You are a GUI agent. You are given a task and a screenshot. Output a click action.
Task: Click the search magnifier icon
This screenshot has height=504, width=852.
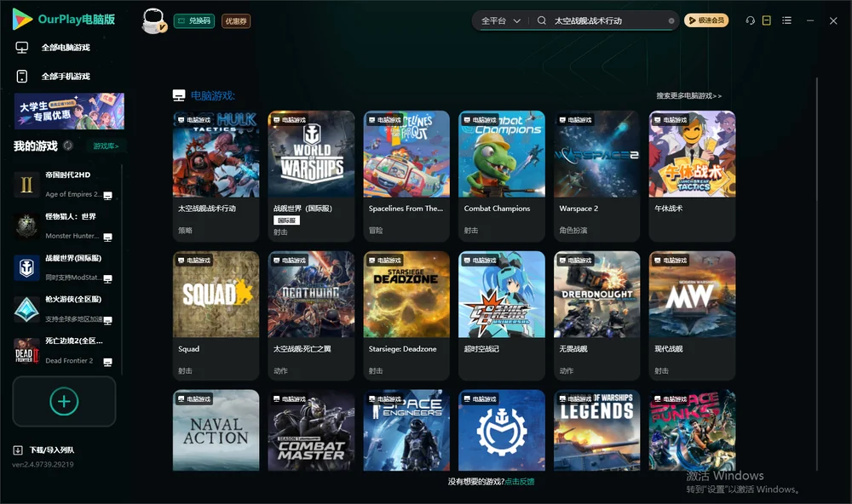(x=542, y=20)
